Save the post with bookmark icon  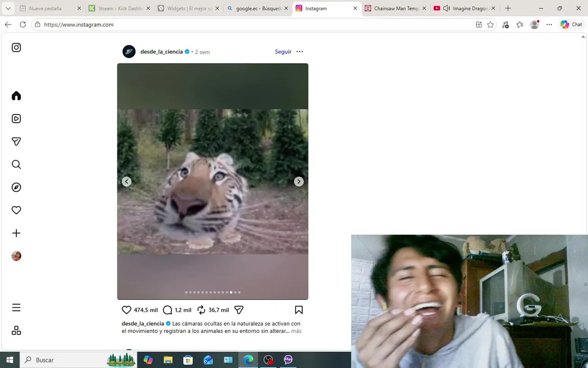pos(299,310)
